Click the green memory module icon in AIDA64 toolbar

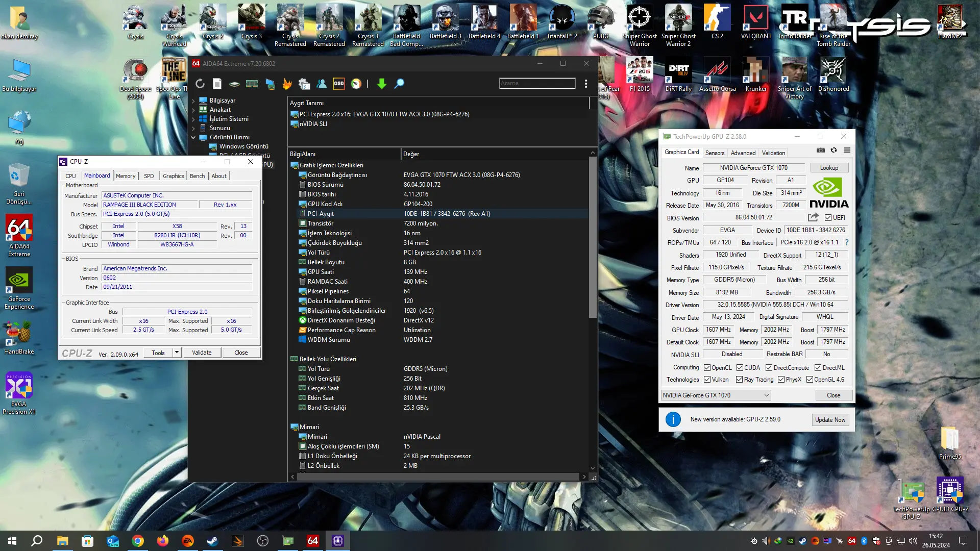coord(252,84)
